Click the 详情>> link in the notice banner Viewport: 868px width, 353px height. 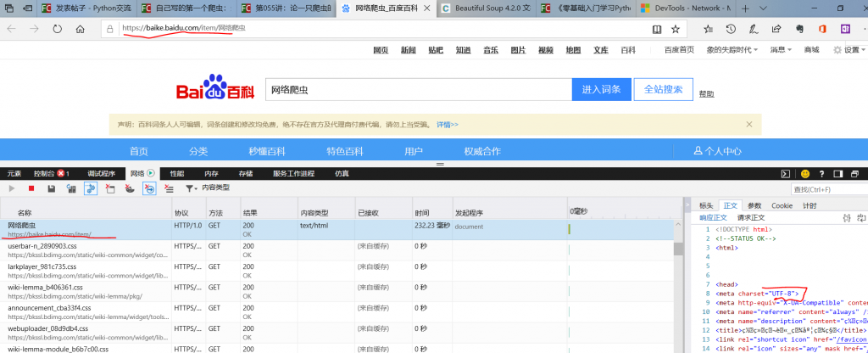click(x=448, y=125)
